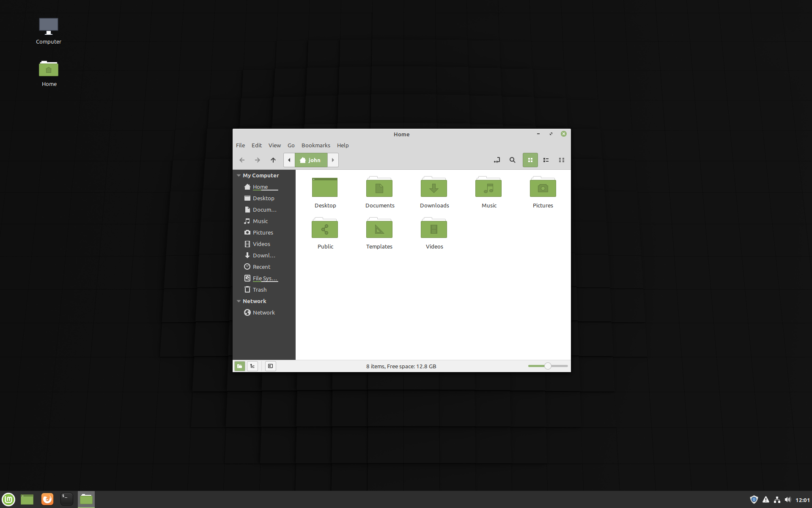Switch sidebar to tree view using status bar icon
This screenshot has height=508, width=812.
click(252, 366)
